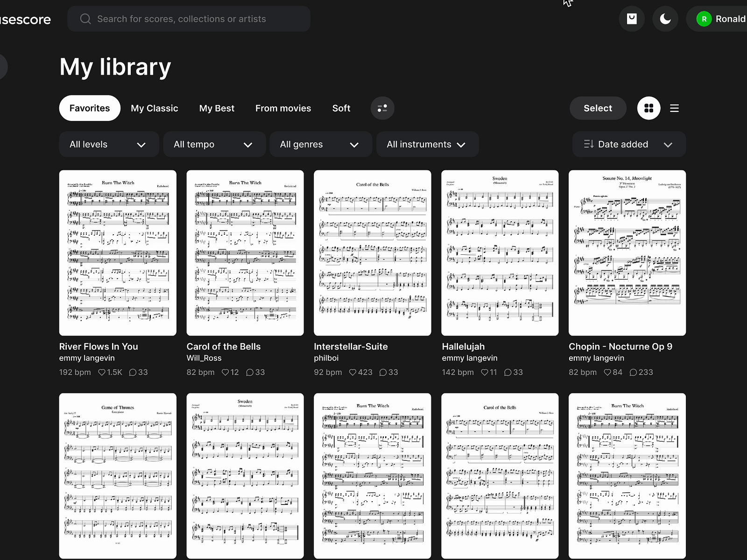This screenshot has height=560, width=747.
Task: Click the magnifier icon in the search bar
Action: tap(85, 19)
